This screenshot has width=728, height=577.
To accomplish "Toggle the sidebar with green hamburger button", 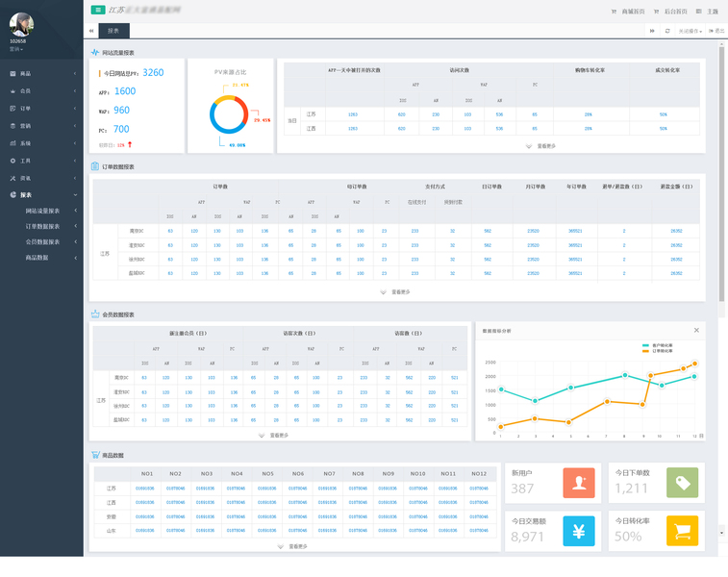I will (98, 10).
